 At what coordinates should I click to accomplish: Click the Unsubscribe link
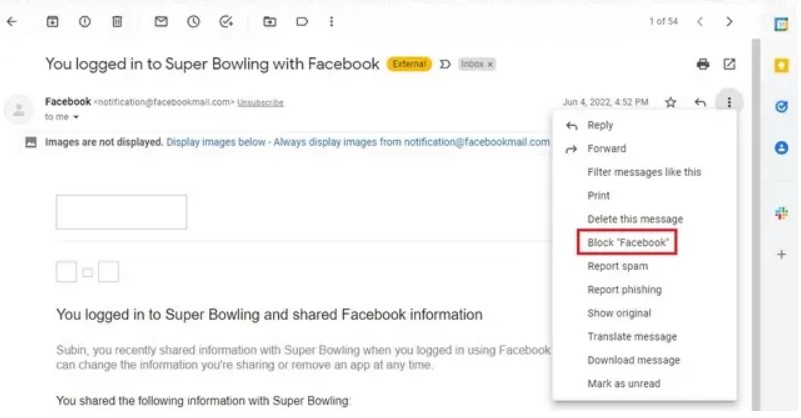tap(260, 102)
